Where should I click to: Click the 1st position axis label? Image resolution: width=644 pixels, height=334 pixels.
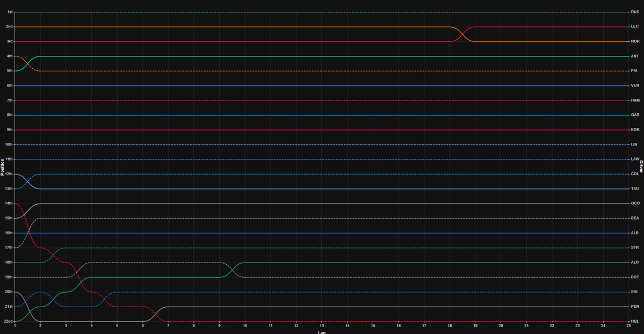pyautogui.click(x=10, y=12)
